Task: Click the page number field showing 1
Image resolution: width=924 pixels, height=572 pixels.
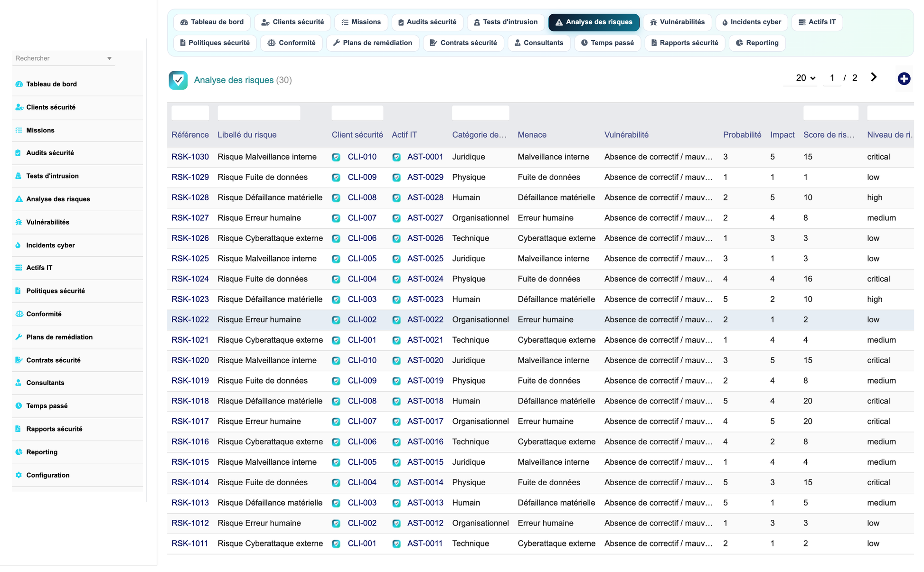Action: click(x=832, y=78)
